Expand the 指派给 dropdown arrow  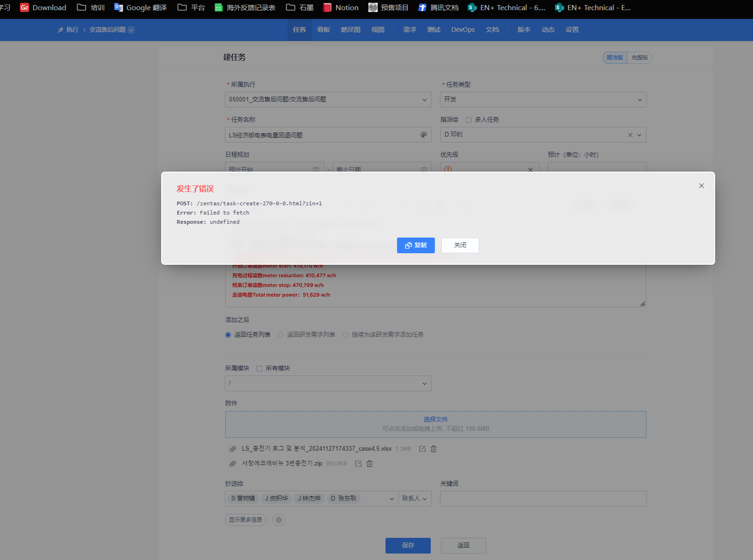pos(639,135)
